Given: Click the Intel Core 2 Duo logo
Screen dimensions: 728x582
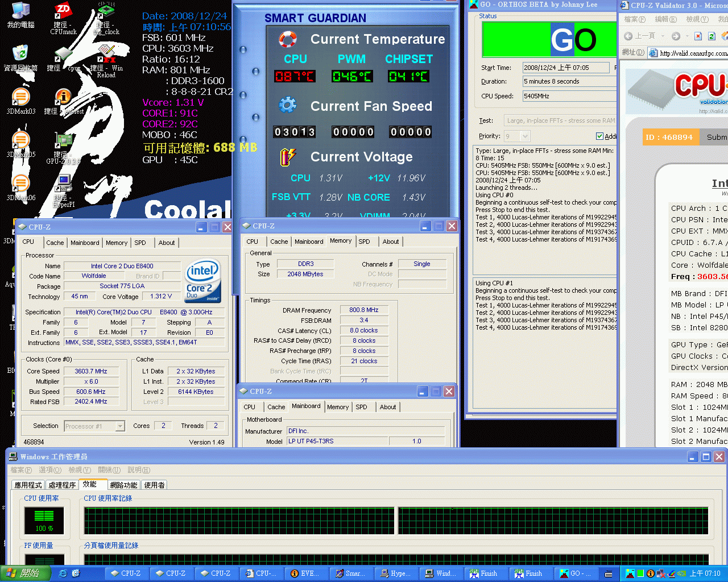Looking at the screenshot, I should click(x=203, y=281).
